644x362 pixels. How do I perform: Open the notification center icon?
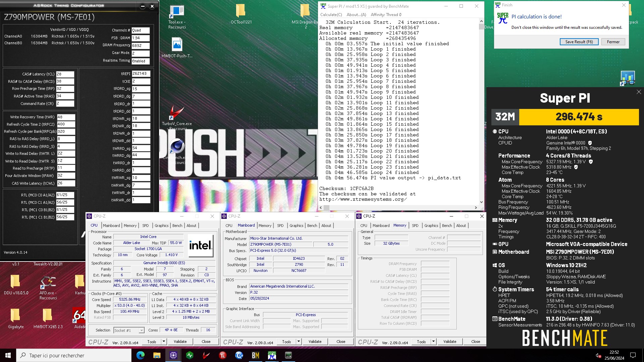[633, 355]
